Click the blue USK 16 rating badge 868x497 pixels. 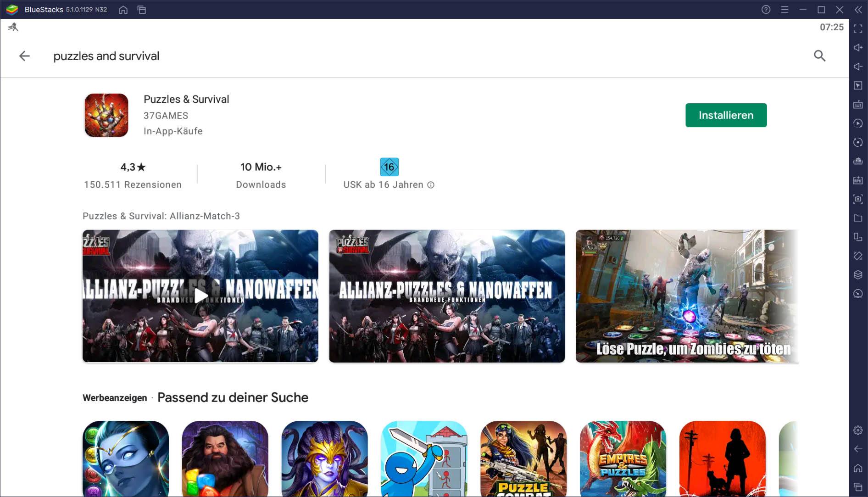click(389, 167)
